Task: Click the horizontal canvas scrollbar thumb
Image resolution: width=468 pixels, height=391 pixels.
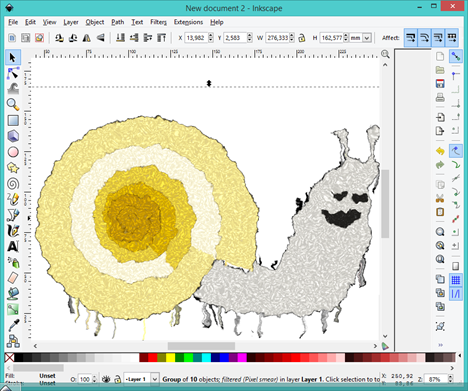Action: pyautogui.click(x=201, y=346)
